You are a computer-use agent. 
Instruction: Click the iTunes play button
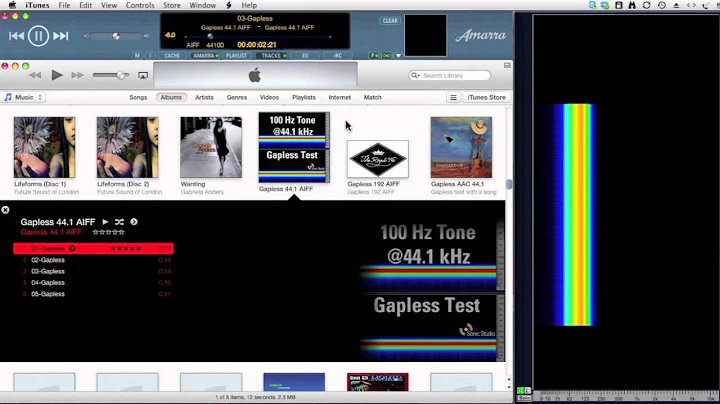(x=56, y=75)
